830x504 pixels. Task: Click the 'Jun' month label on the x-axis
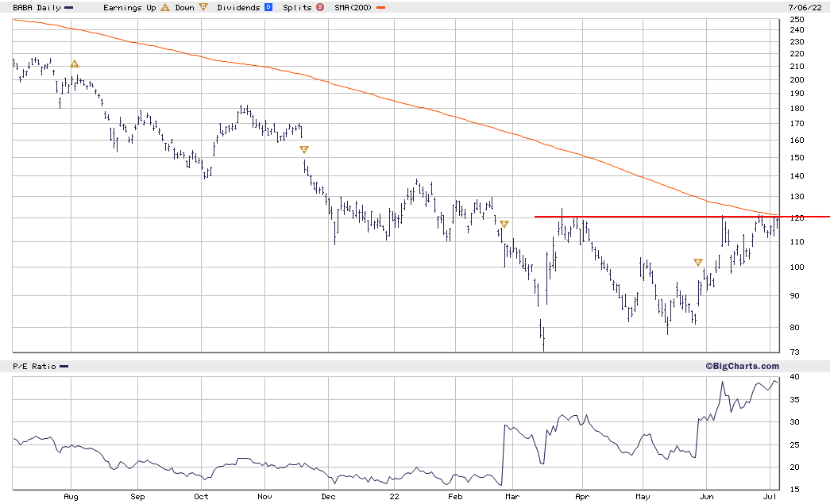[x=707, y=497]
